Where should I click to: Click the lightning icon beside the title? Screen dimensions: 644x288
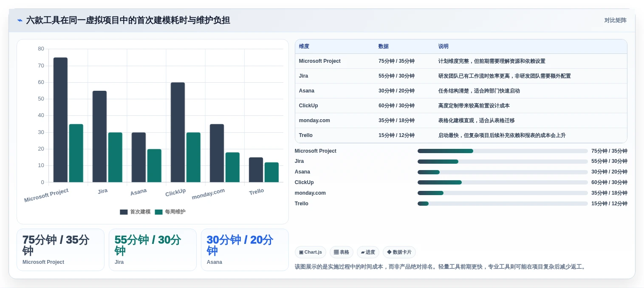tap(20, 20)
